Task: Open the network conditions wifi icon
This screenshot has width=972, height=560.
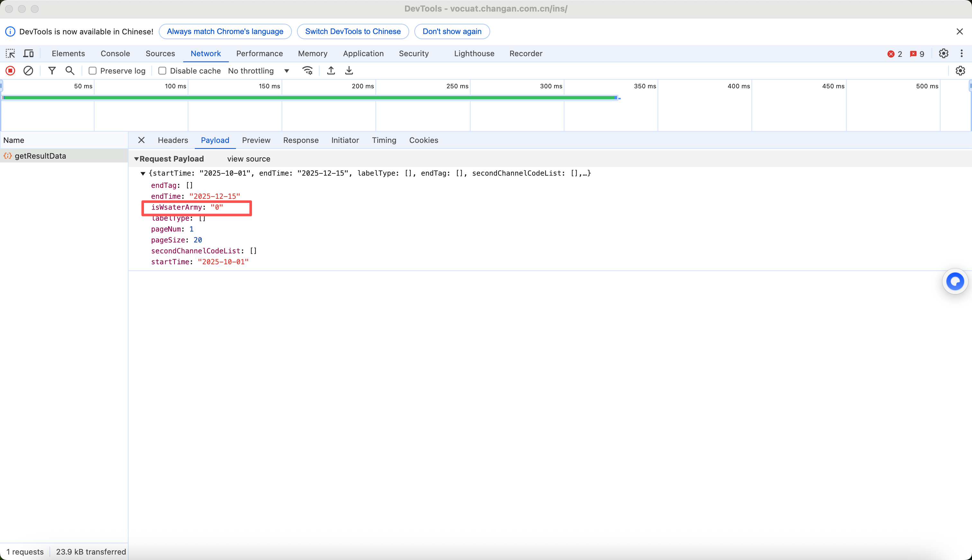Action: coord(307,71)
